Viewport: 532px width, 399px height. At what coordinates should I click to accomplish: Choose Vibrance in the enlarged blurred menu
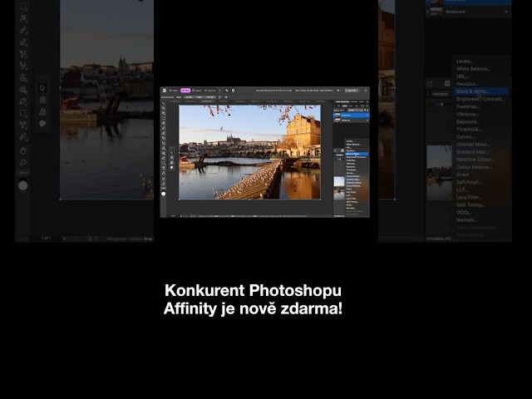(x=467, y=114)
